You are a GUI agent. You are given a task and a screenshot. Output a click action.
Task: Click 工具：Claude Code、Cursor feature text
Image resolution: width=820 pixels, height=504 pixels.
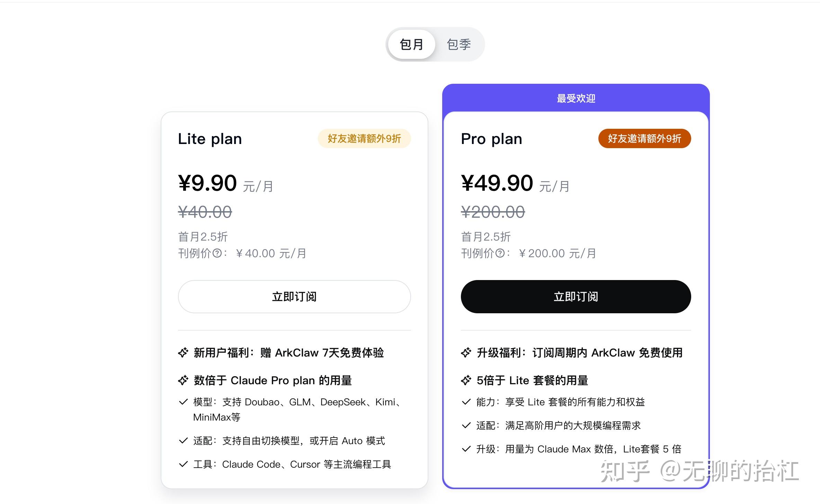[x=292, y=464]
